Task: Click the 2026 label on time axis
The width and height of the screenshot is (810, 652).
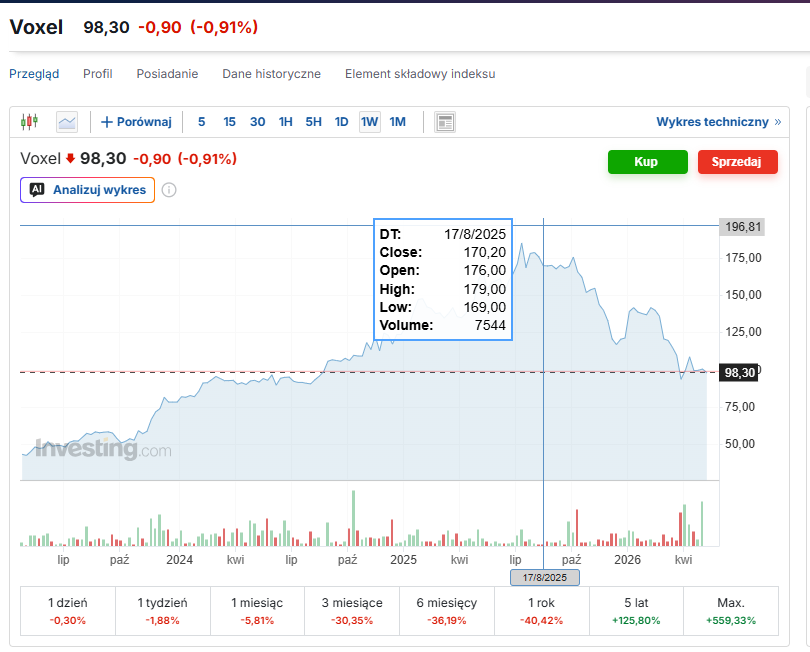Action: [627, 560]
